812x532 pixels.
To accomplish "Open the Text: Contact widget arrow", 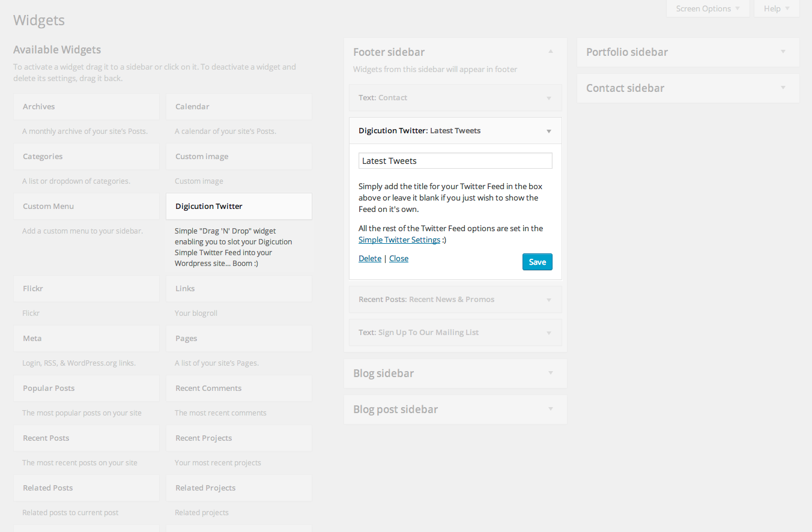I will (548, 98).
